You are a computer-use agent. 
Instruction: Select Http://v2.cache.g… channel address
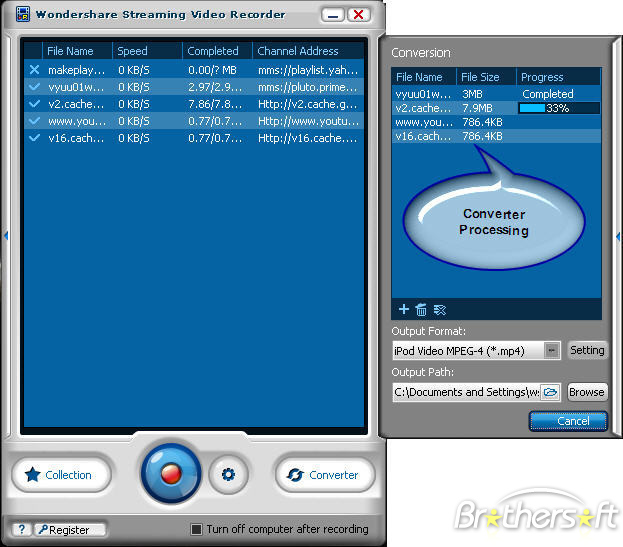308,104
